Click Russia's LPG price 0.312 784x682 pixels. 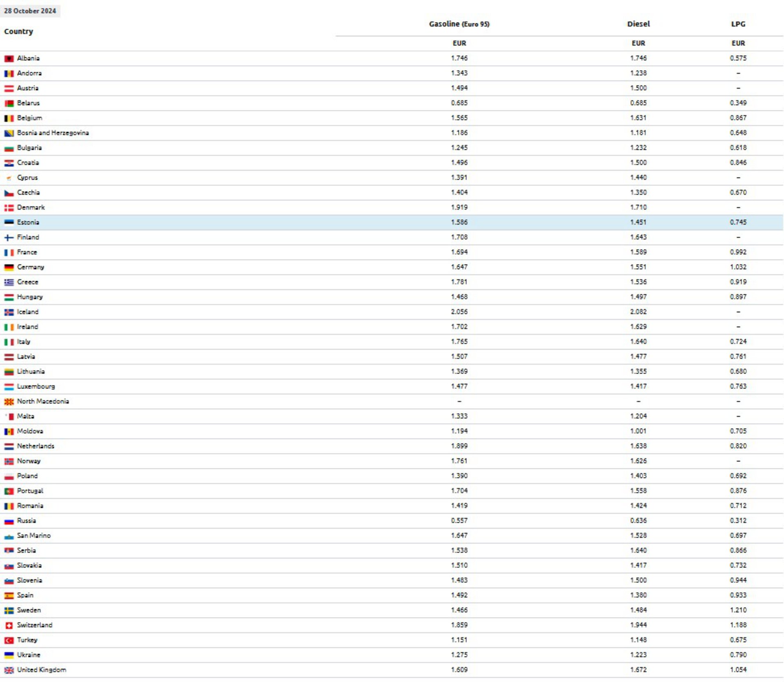point(738,521)
